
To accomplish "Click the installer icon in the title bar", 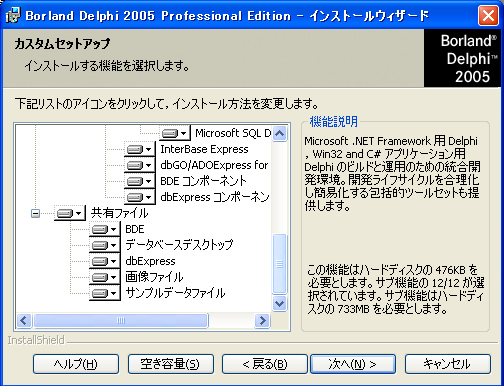I will [13, 15].
